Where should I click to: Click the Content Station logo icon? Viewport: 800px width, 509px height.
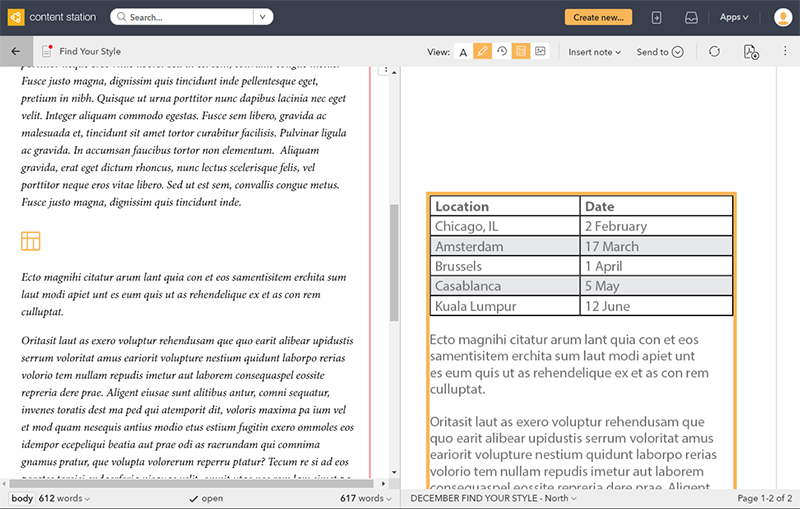coord(15,17)
